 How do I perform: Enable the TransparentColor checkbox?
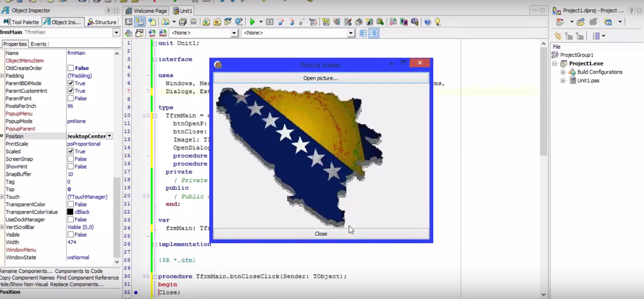click(70, 204)
